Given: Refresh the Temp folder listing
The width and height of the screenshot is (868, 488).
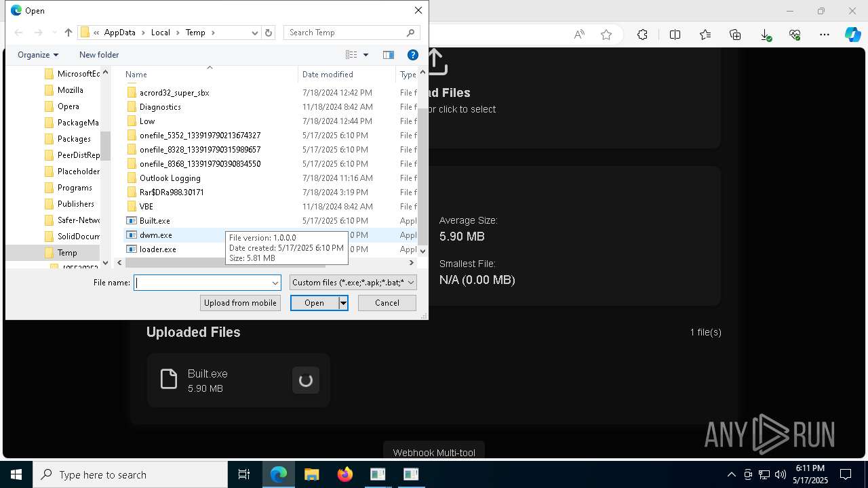Looking at the screenshot, I should 269,33.
